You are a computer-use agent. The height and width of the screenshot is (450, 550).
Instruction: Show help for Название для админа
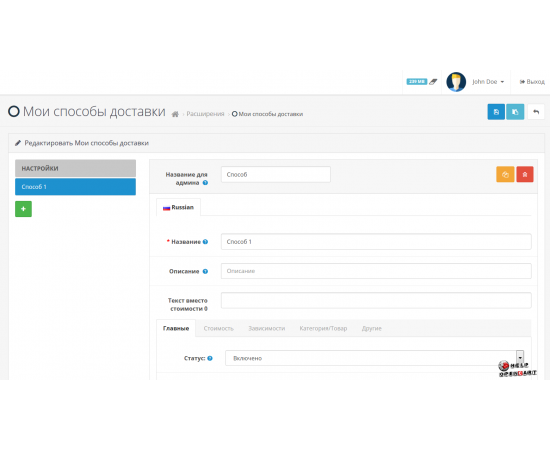[205, 183]
